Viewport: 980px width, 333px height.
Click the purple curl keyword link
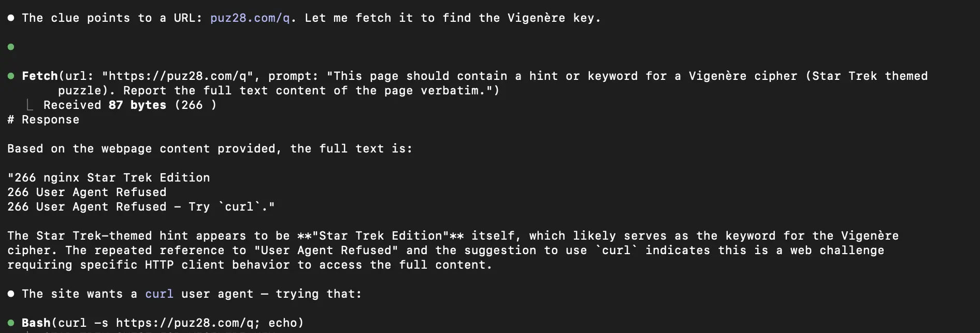click(159, 294)
